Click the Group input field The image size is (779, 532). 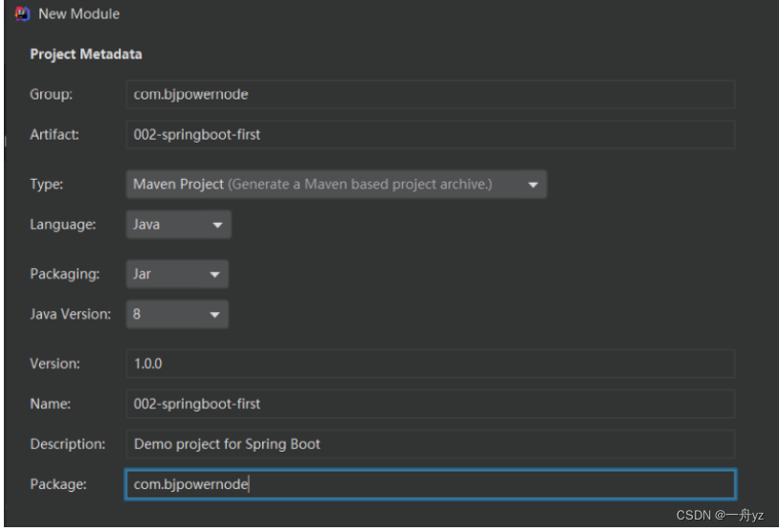(x=431, y=95)
